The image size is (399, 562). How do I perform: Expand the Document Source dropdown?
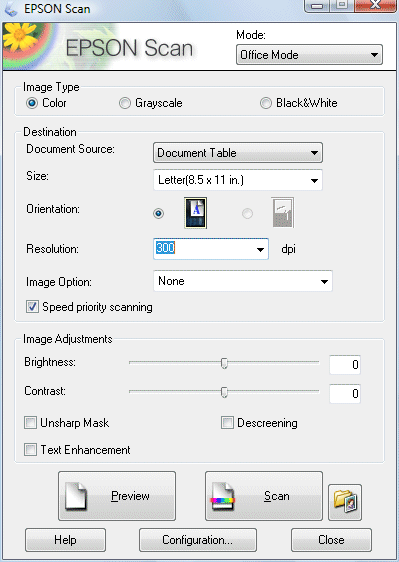238,153
